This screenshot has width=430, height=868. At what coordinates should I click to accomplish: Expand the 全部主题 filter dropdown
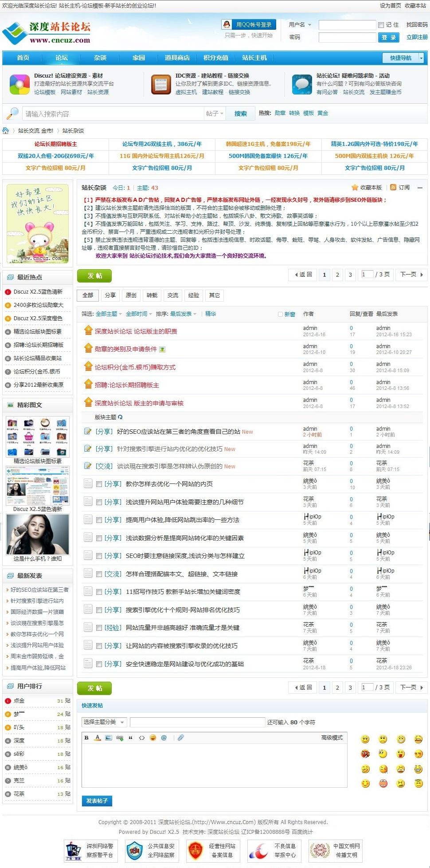(109, 314)
